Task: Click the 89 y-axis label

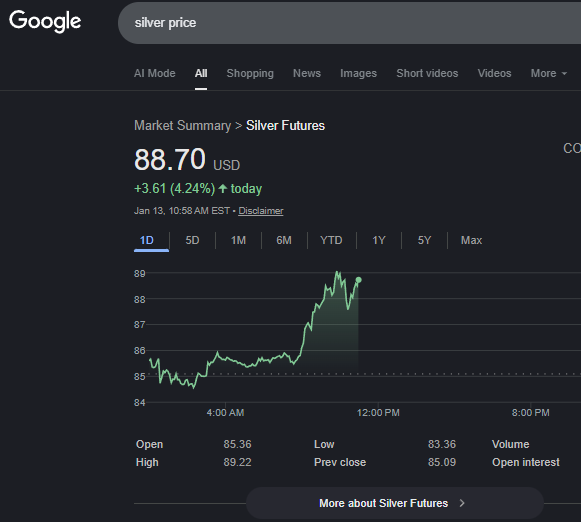Action: tap(140, 274)
